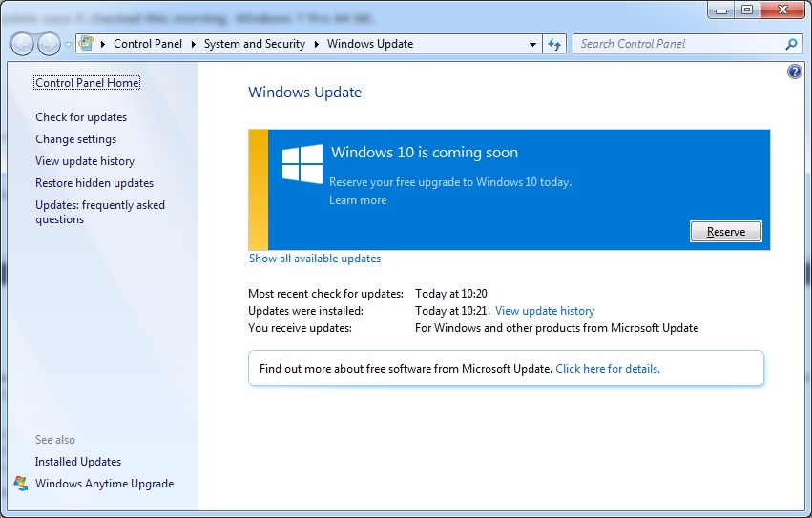Viewport: 812px width, 518px height.
Task: Select the Control Panel breadcrumb
Action: point(148,44)
